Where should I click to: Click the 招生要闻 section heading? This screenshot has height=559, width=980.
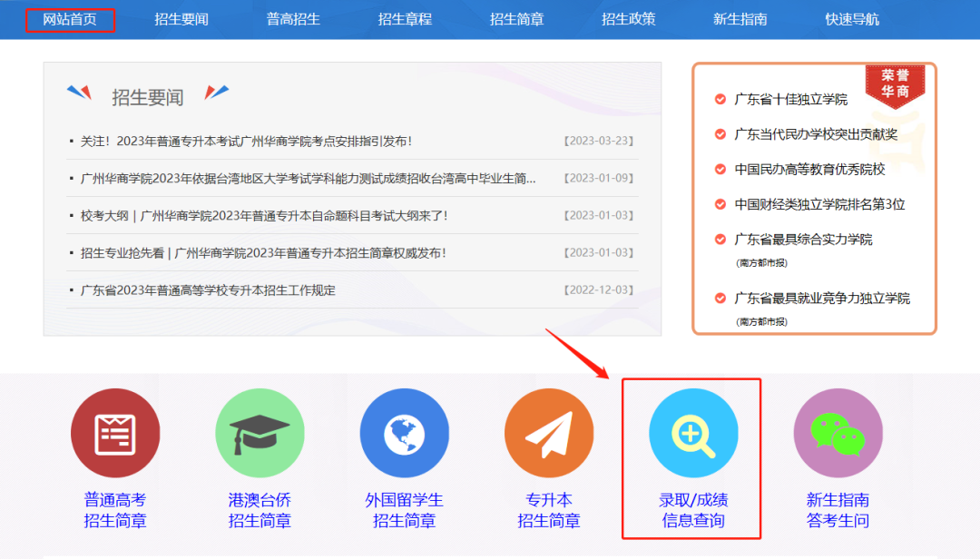147,97
